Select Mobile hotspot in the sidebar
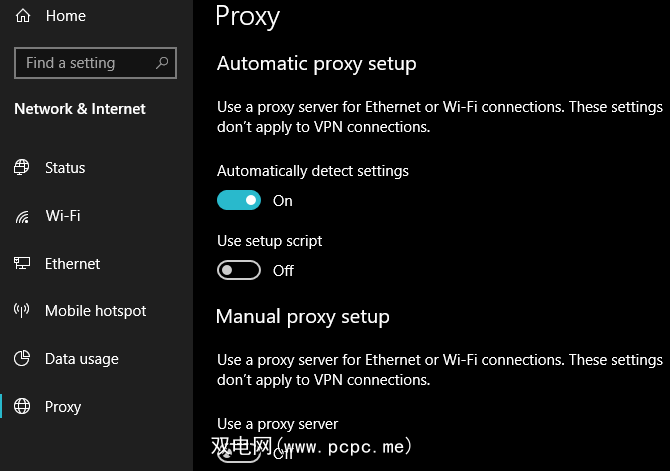This screenshot has width=670, height=471. tap(95, 311)
